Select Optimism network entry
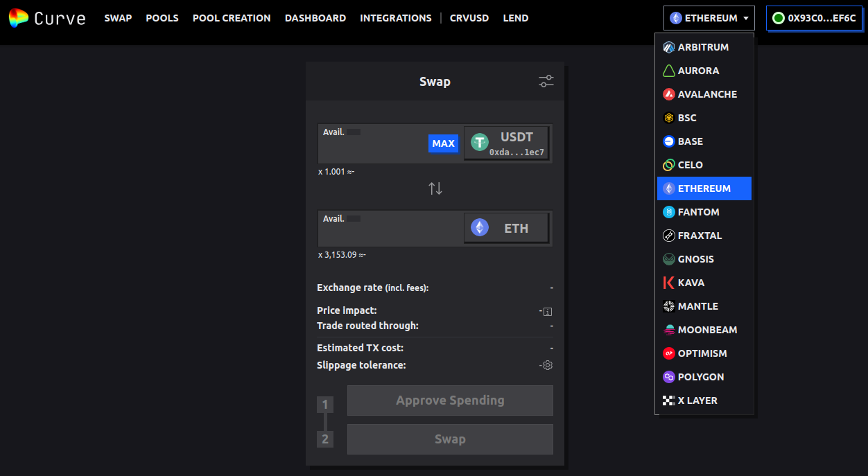868x476 pixels. tap(702, 353)
